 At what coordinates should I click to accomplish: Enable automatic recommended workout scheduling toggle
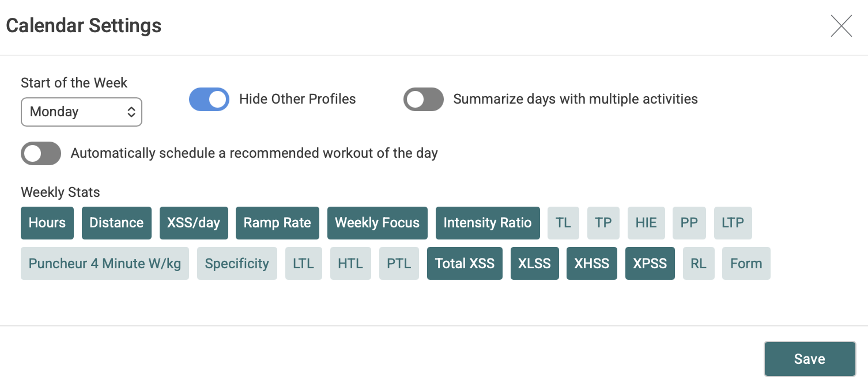[41, 153]
